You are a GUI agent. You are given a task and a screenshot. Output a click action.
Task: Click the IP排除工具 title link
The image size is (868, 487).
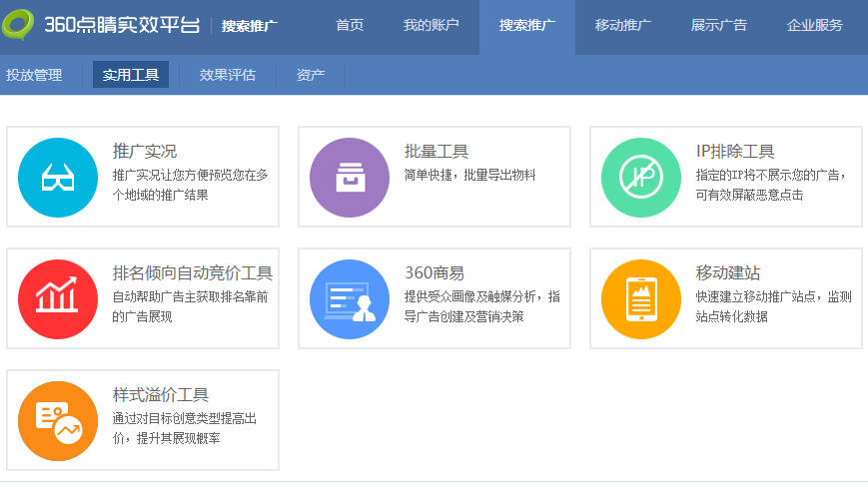click(735, 151)
